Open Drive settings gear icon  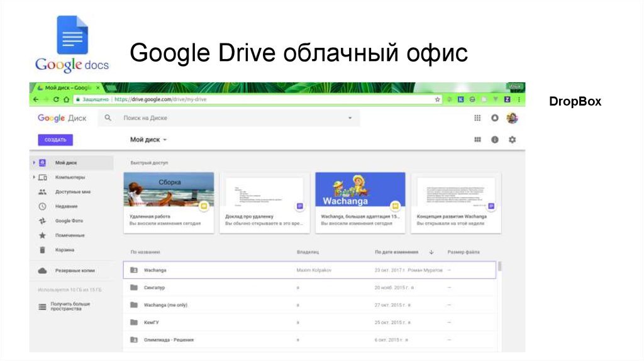[512, 140]
